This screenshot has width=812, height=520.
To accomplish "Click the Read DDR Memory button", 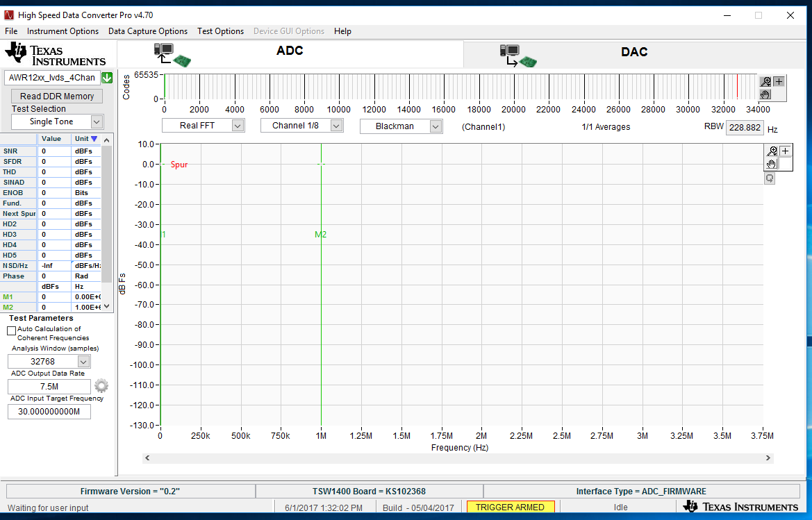I will tap(57, 97).
